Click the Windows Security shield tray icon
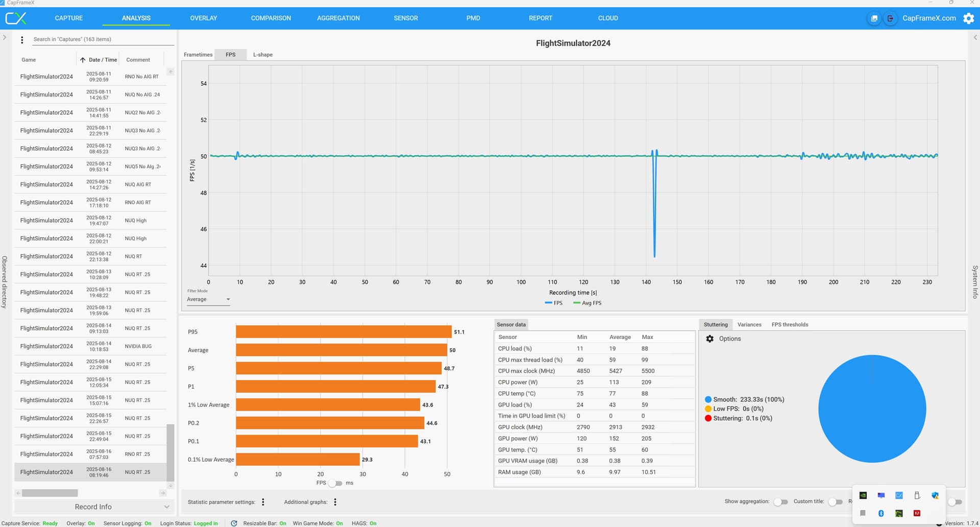 click(935, 495)
